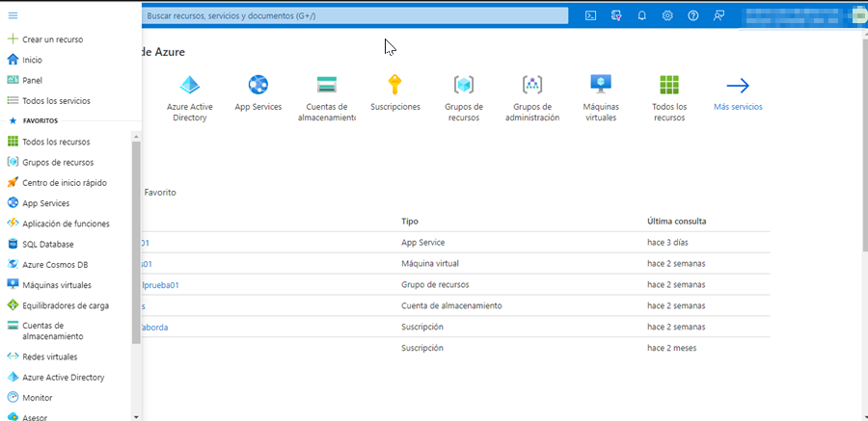Open Suscripciones key tile
This screenshot has width=868, height=421.
pyautogui.click(x=395, y=92)
